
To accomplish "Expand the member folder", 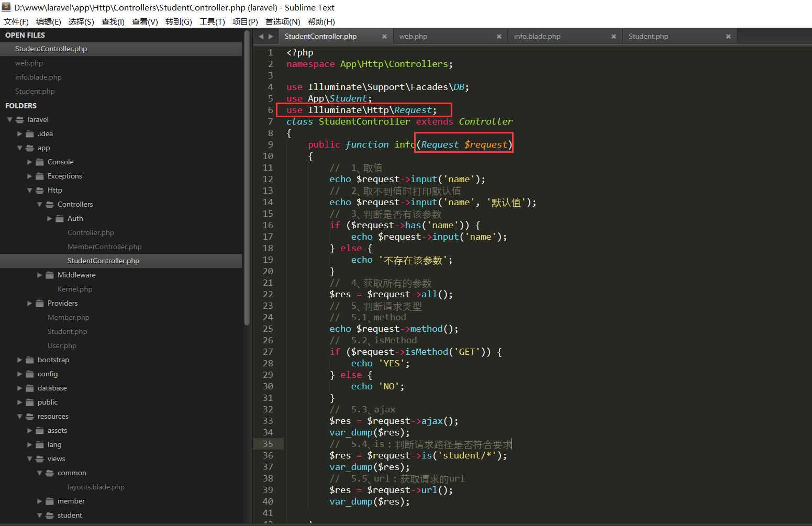I will pos(39,501).
